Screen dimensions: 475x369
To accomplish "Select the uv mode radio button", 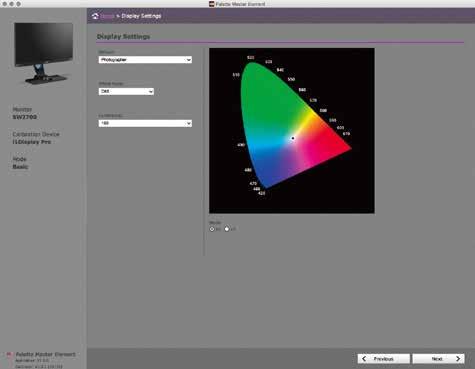I will point(227,229).
